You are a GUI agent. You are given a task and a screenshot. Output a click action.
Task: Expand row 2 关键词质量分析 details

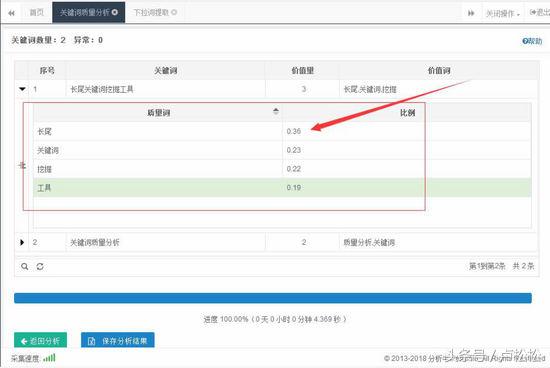click(22, 242)
